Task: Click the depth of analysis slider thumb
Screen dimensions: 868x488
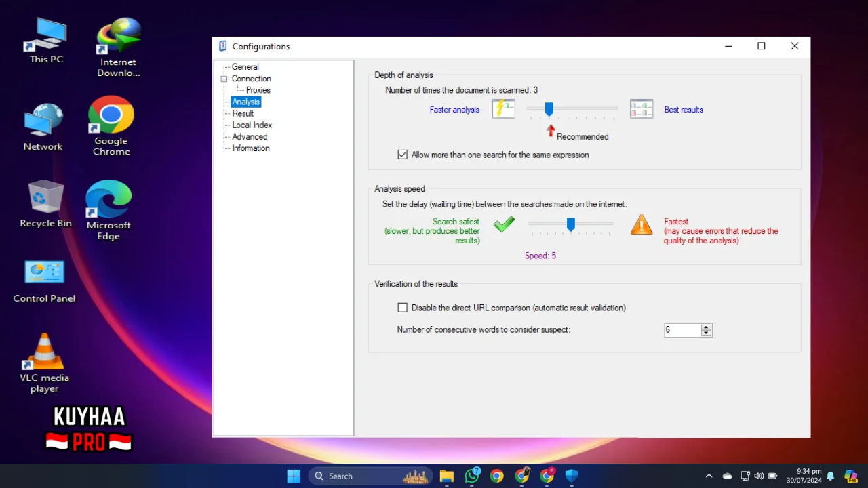Action: [x=549, y=109]
